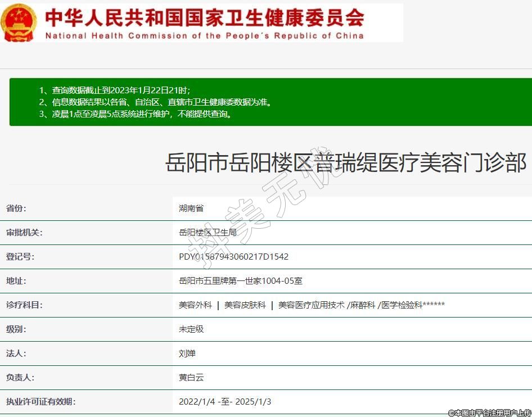This screenshot has height=417, width=532.
Task: Click the English National Health Commission subtitle
Action: (205, 36)
